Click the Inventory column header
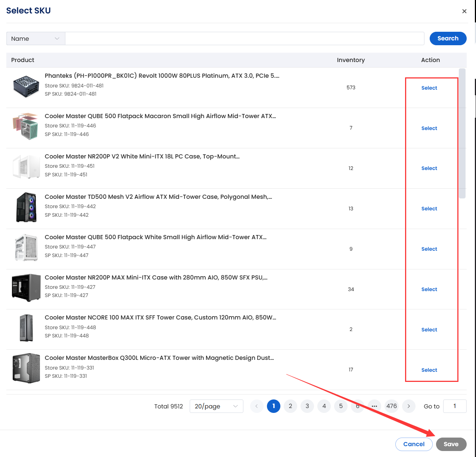Viewport: 476px width, 457px height. click(351, 60)
